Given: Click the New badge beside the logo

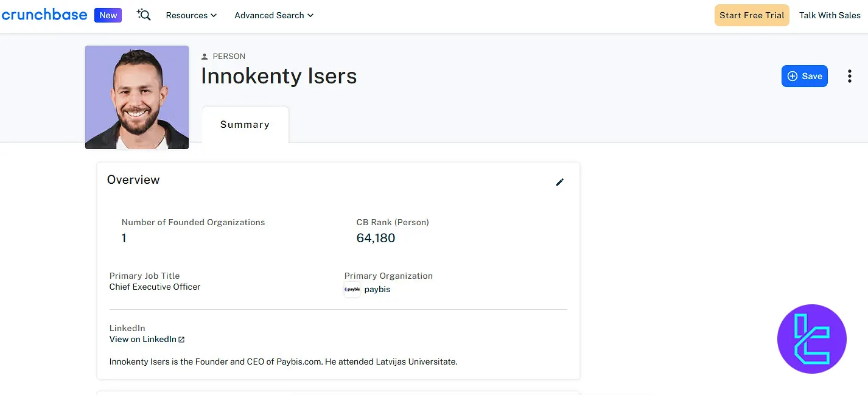Looking at the screenshot, I should (x=108, y=15).
